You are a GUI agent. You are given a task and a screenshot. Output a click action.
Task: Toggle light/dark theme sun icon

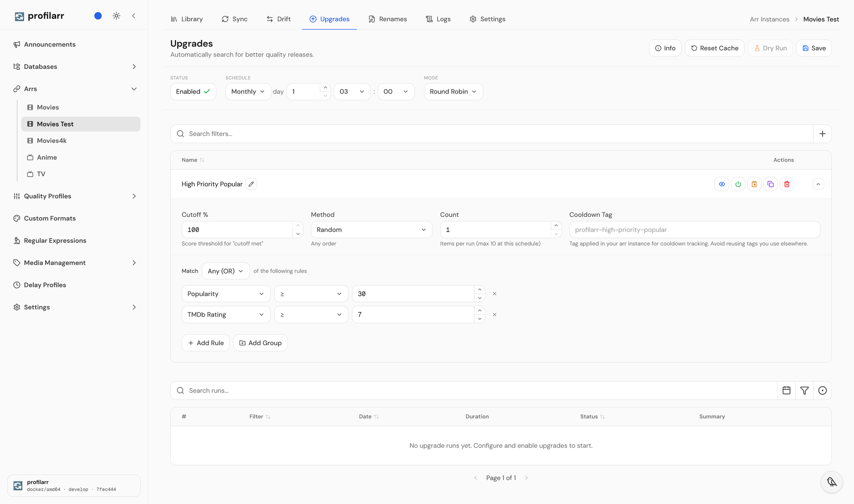click(x=116, y=16)
